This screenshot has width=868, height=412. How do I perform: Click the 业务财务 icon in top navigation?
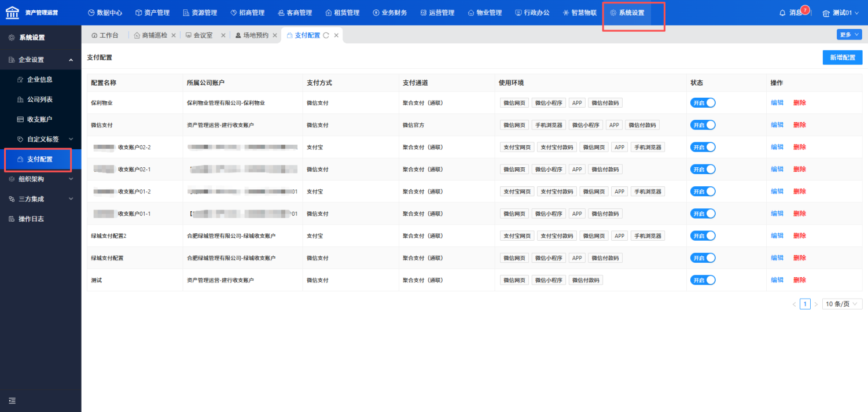pos(376,13)
